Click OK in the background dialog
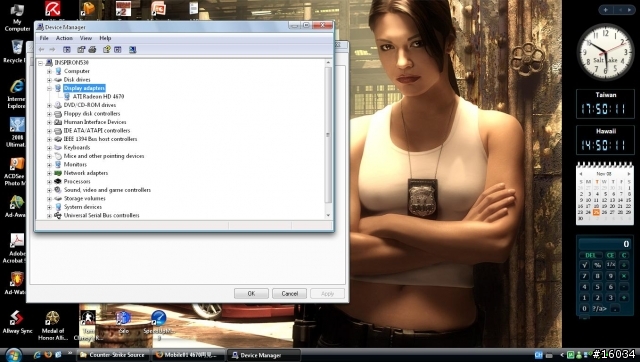Screen dimensions: 640x362 tap(251, 293)
